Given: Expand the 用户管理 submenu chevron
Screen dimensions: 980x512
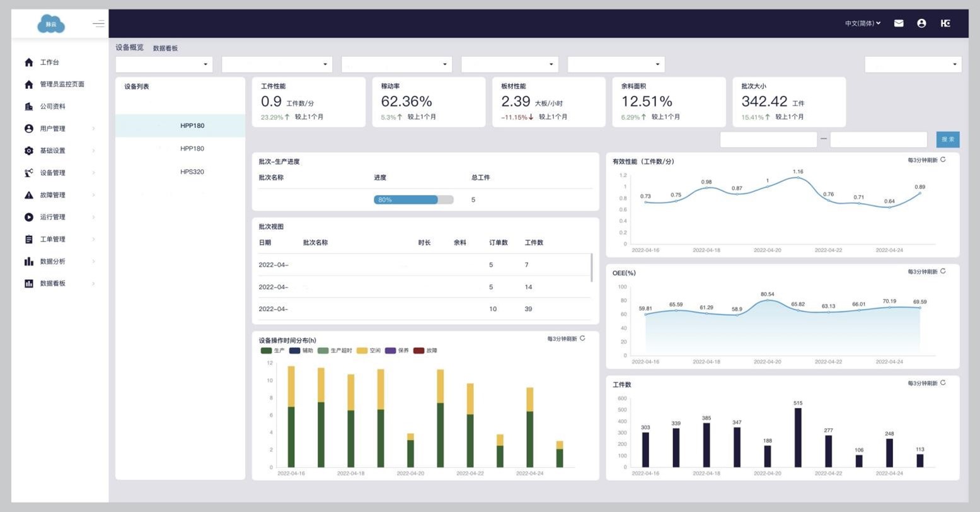Looking at the screenshot, I should point(94,129).
